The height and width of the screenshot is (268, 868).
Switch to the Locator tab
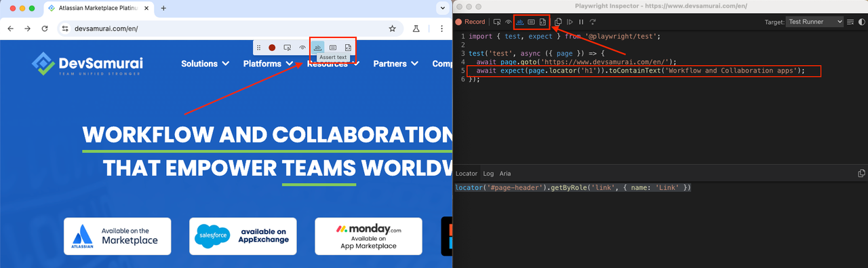click(467, 174)
